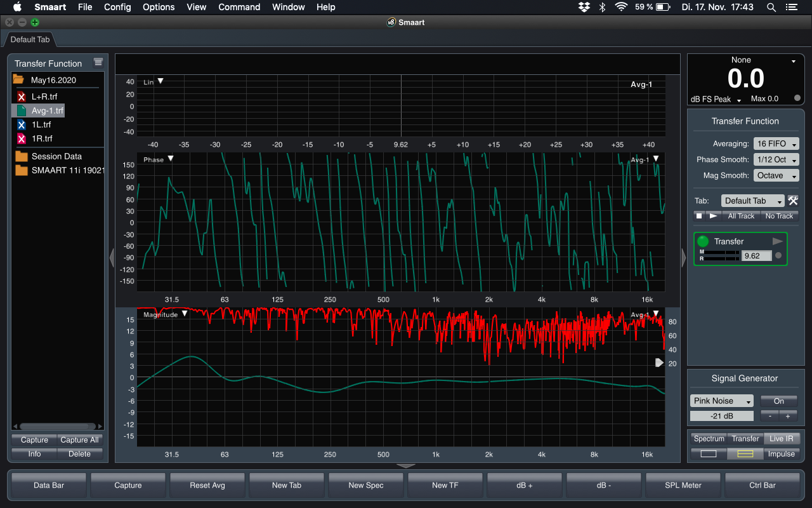The width and height of the screenshot is (812, 508).
Task: Open the Command menu
Action: point(239,7)
